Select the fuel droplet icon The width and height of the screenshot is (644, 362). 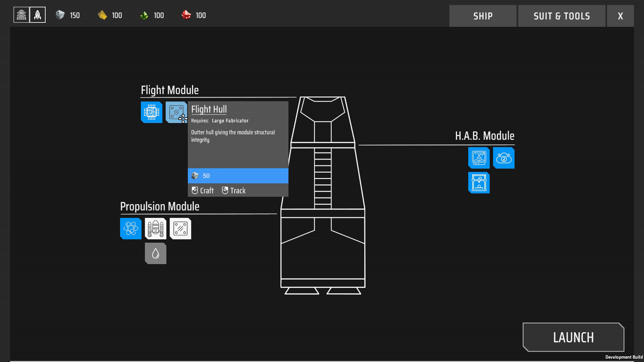coord(156,253)
